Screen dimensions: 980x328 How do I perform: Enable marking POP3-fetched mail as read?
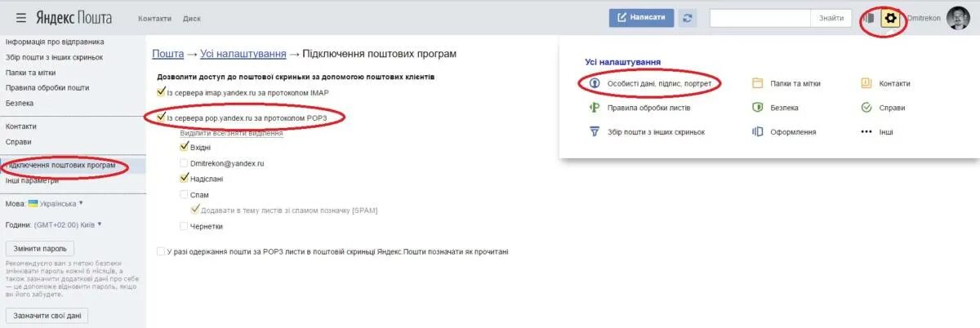(161, 251)
